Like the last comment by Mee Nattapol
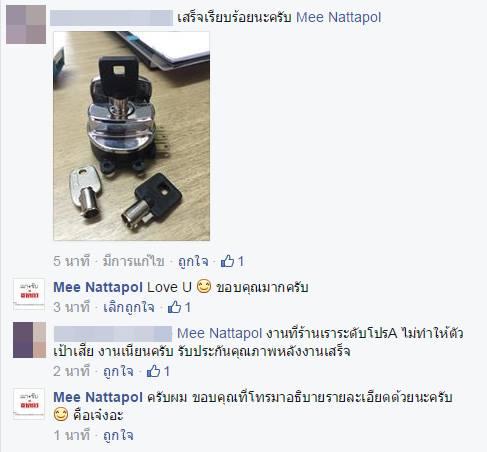 click(118, 435)
